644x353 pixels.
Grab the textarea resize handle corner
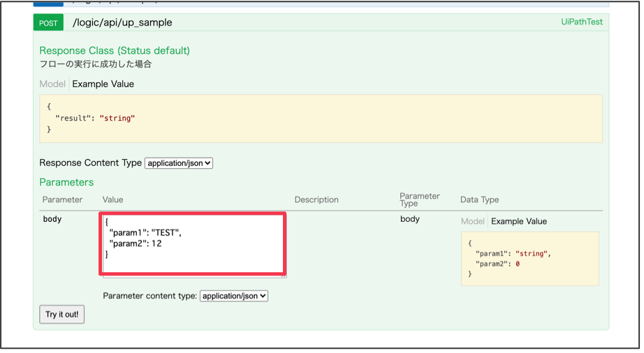coord(284,276)
